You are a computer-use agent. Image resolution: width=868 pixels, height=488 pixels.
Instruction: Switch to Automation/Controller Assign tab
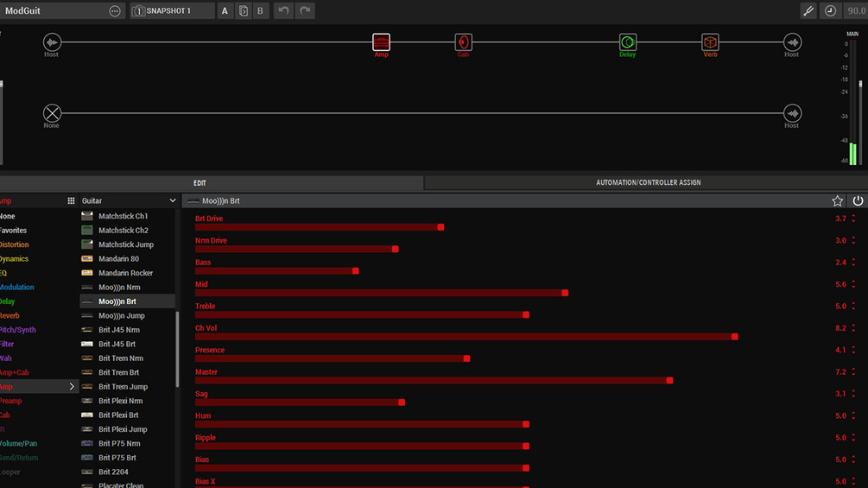(x=648, y=182)
